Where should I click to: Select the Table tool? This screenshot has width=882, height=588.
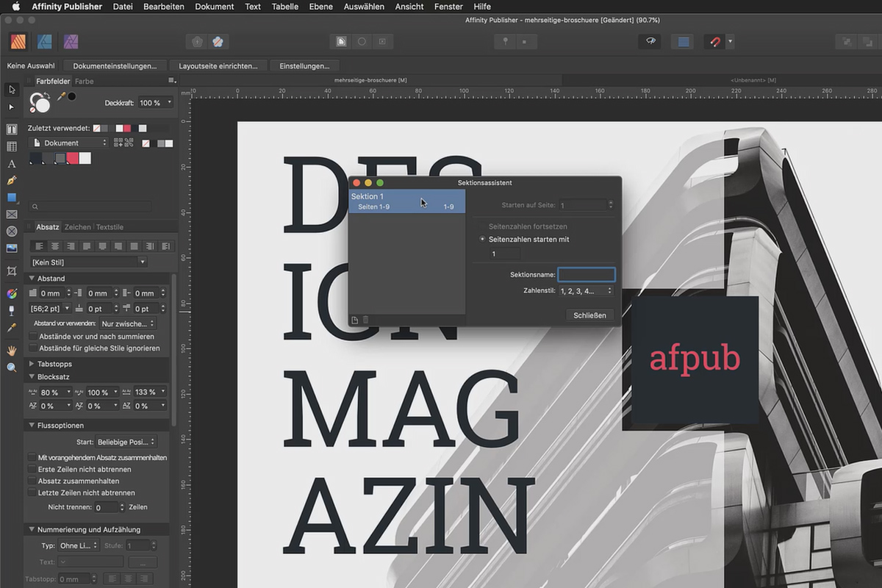pyautogui.click(x=10, y=146)
